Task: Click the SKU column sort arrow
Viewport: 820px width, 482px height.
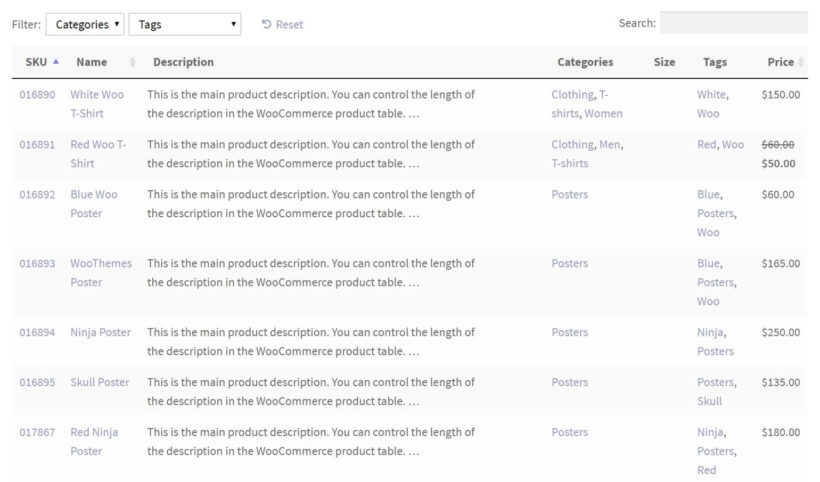Action: tap(56, 62)
